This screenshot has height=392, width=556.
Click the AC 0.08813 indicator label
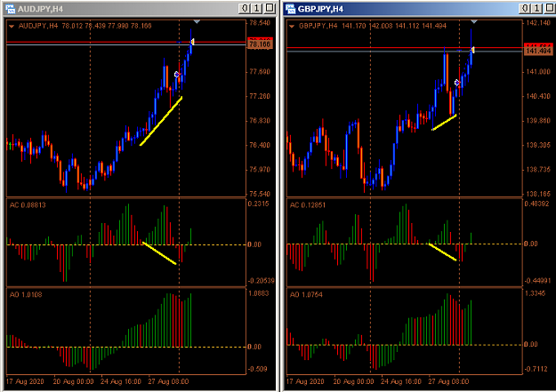28,205
